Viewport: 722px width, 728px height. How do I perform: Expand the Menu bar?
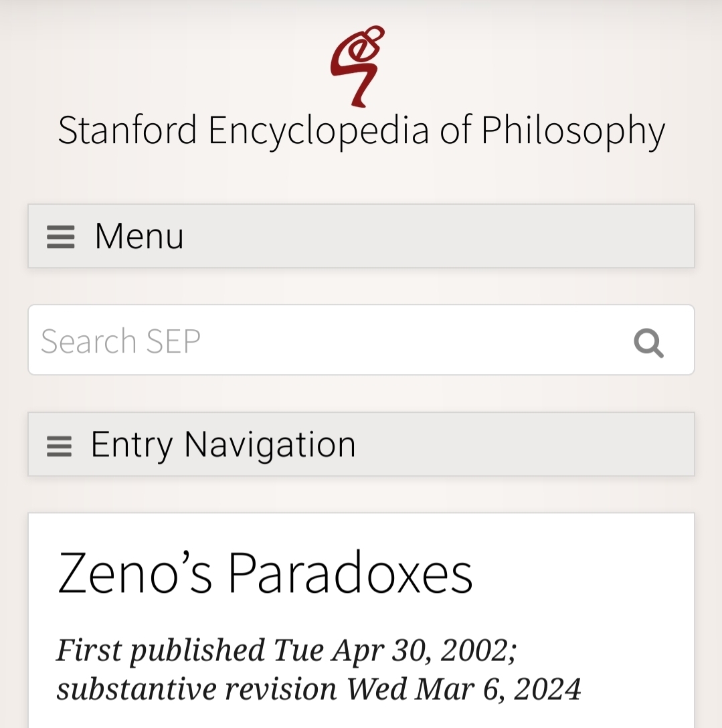click(361, 236)
